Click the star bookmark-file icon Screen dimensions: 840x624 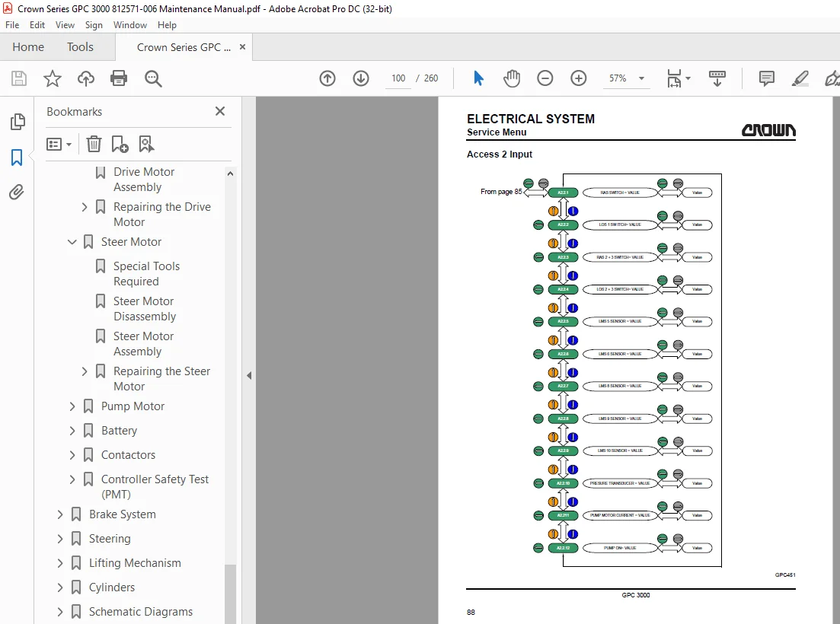[52, 78]
